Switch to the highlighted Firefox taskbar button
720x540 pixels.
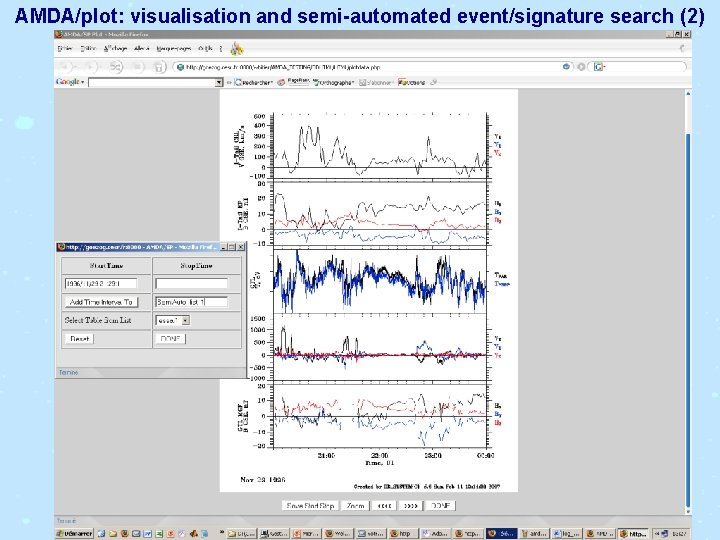click(x=501, y=534)
